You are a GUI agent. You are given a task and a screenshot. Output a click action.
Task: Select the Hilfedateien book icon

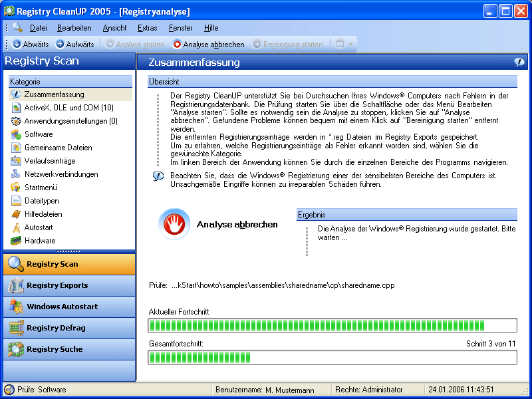pyautogui.click(x=16, y=214)
